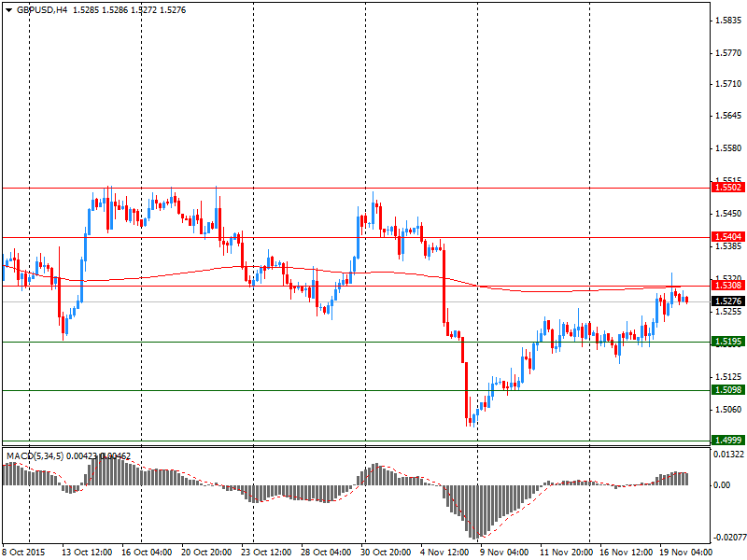
Task: Click the 9 Nov 04:00 time label
Action: click(505, 553)
